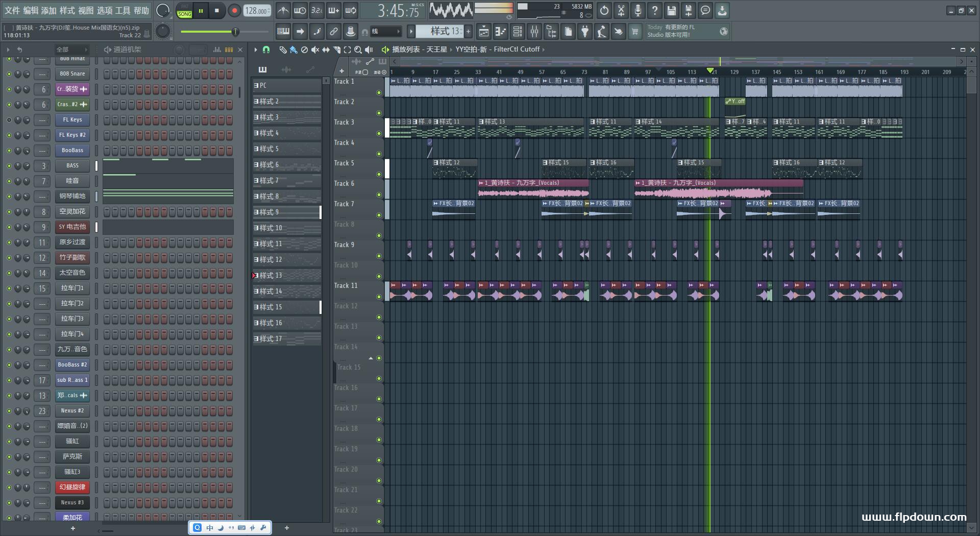The width and height of the screenshot is (980, 536).
Task: Toggle mute LED for BooBass channel
Action: click(x=9, y=151)
